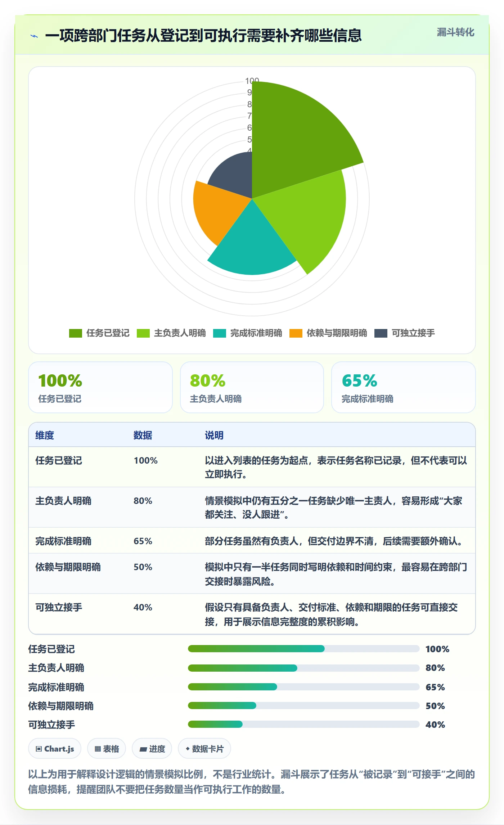Select the 主负责人明确 table row cell
The width and height of the screenshot is (504, 825).
pyautogui.click(x=63, y=501)
